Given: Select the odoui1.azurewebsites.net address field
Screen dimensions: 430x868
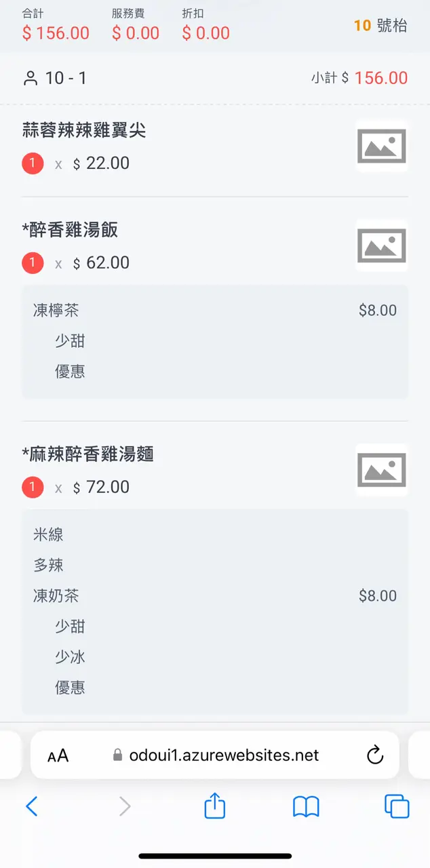Looking at the screenshot, I should [x=224, y=755].
